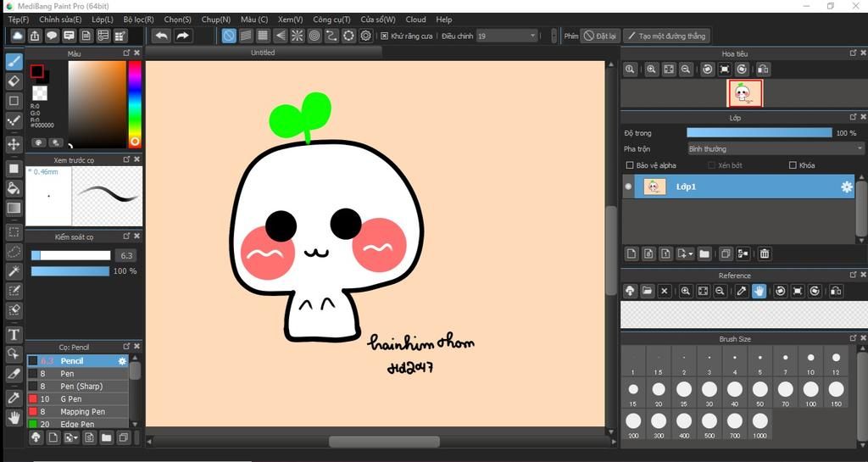Image resolution: width=868 pixels, height=462 pixels.
Task: Pick a color in the saturation square
Action: pos(97,104)
